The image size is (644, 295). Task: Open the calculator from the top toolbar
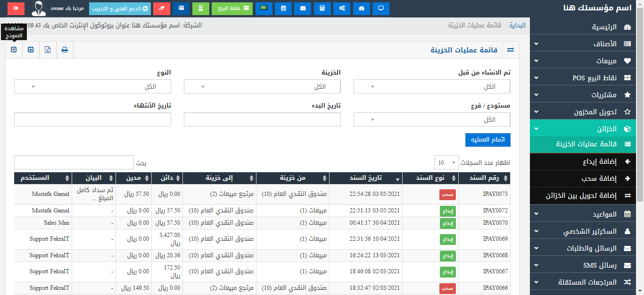(322, 8)
